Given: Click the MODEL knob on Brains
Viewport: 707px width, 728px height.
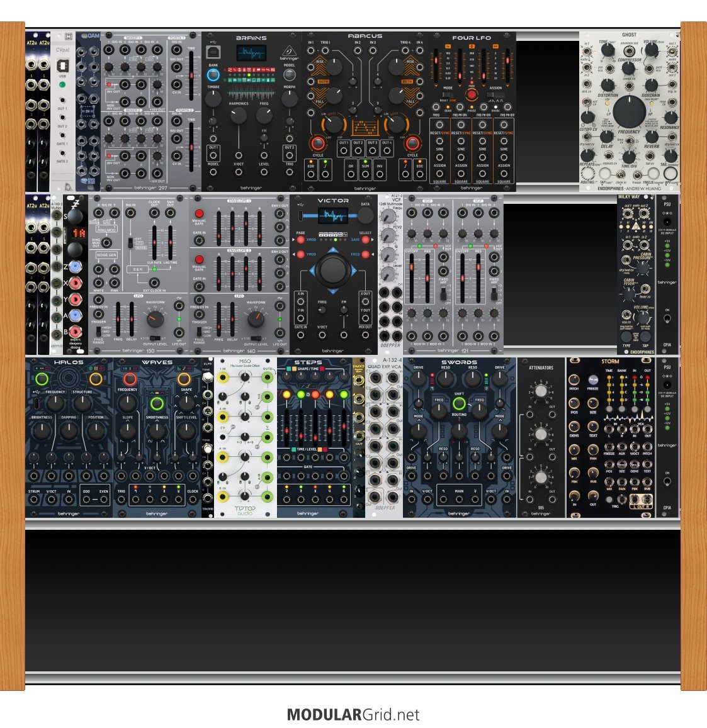Looking at the screenshot, I should 289,76.
